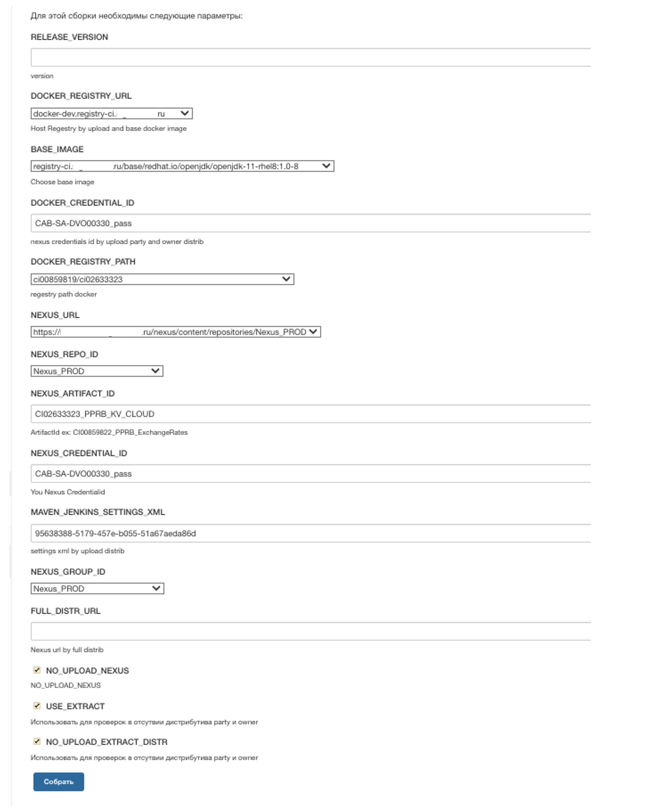Uncheck the NO_UPLOAD_NEXUS checkbox

coord(37,670)
